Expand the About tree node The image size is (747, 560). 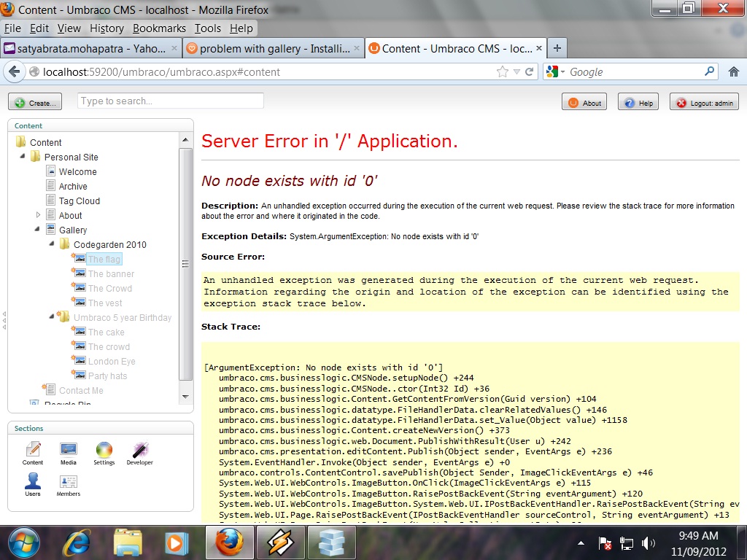38,215
